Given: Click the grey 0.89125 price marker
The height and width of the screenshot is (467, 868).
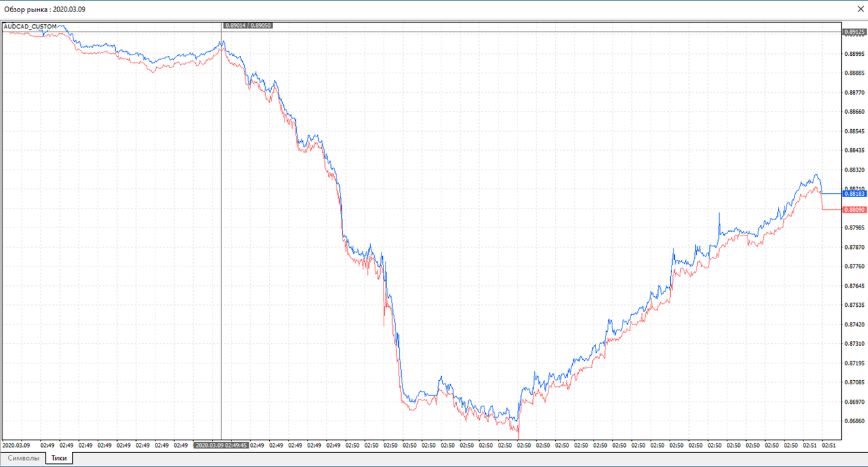Looking at the screenshot, I should pos(855,32).
